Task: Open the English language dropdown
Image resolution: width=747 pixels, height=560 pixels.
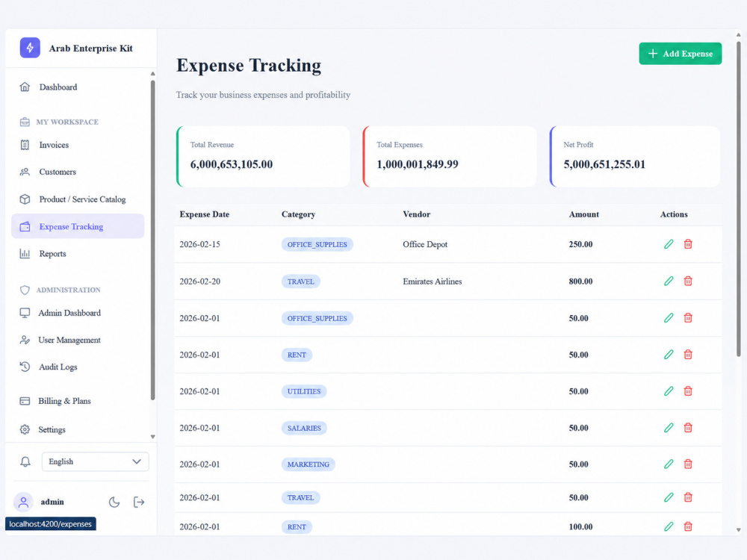Action: click(x=96, y=461)
